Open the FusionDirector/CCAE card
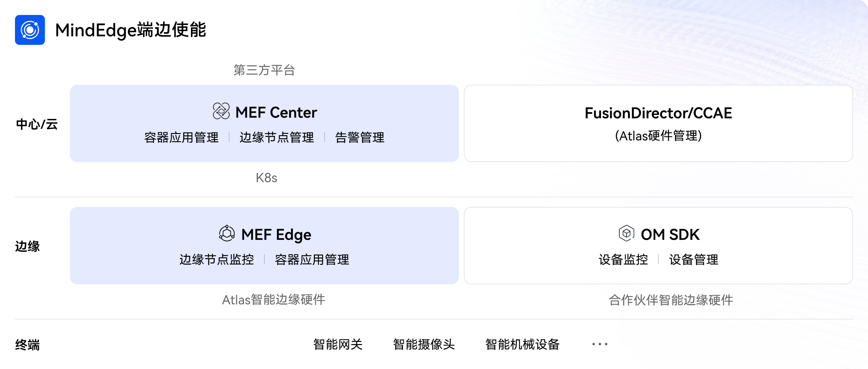 click(658, 123)
